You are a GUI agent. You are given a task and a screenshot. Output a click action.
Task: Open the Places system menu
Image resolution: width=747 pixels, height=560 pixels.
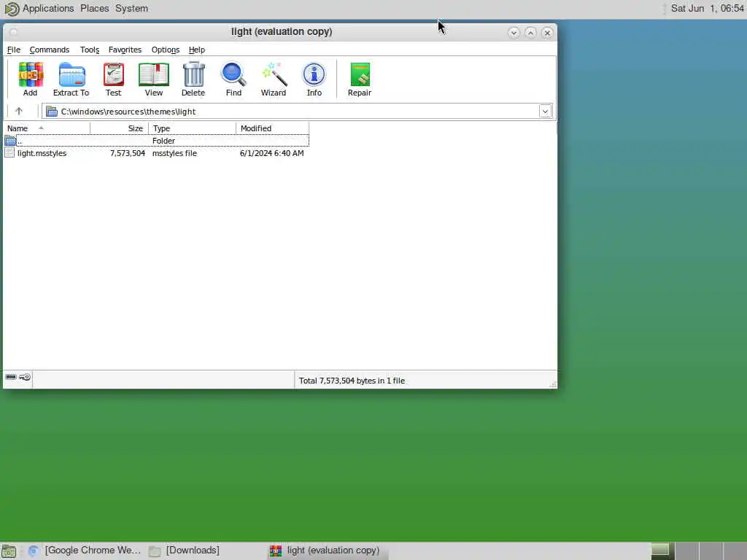[x=94, y=9]
